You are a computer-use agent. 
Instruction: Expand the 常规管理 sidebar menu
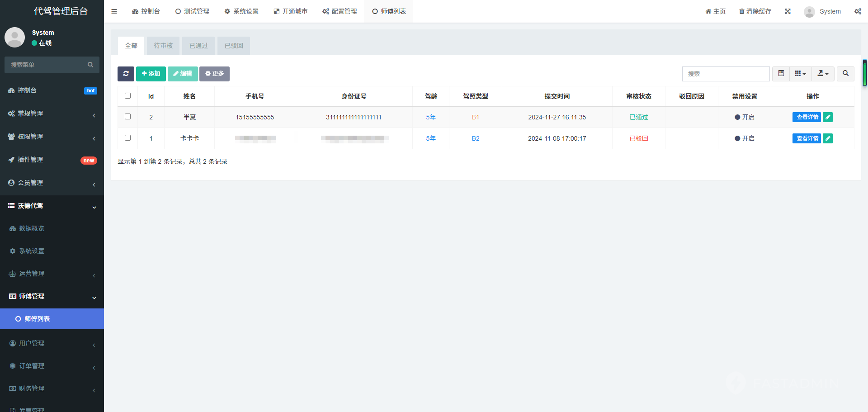click(x=52, y=114)
